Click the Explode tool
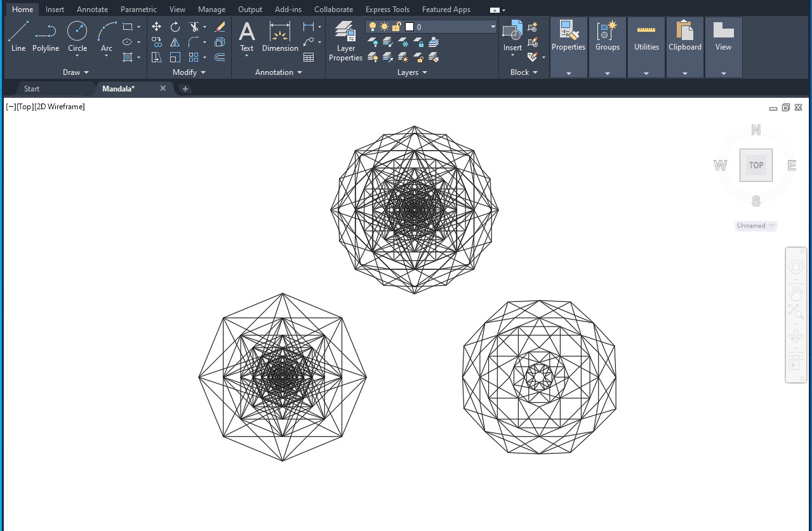This screenshot has width=812, height=531. (x=220, y=42)
